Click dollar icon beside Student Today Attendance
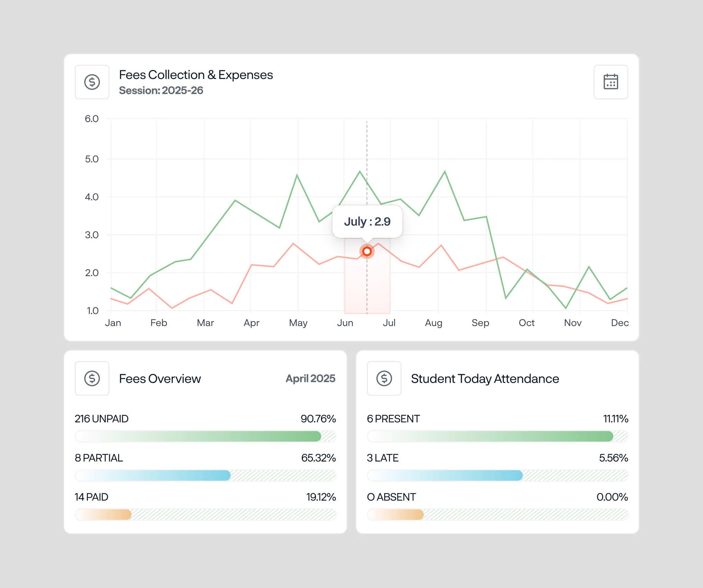Viewport: 703px width, 588px height. pyautogui.click(x=384, y=378)
